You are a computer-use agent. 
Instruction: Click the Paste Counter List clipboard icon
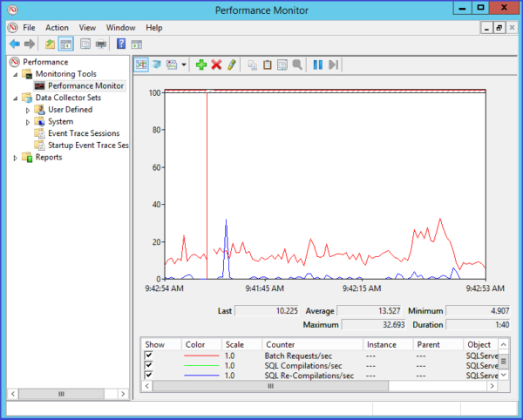coord(268,64)
